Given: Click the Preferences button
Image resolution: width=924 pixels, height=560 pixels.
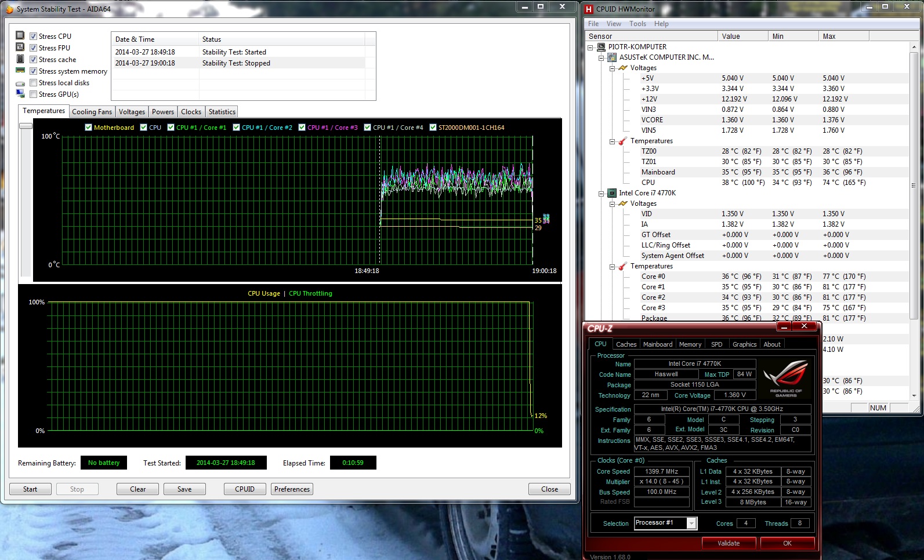Looking at the screenshot, I should [292, 489].
